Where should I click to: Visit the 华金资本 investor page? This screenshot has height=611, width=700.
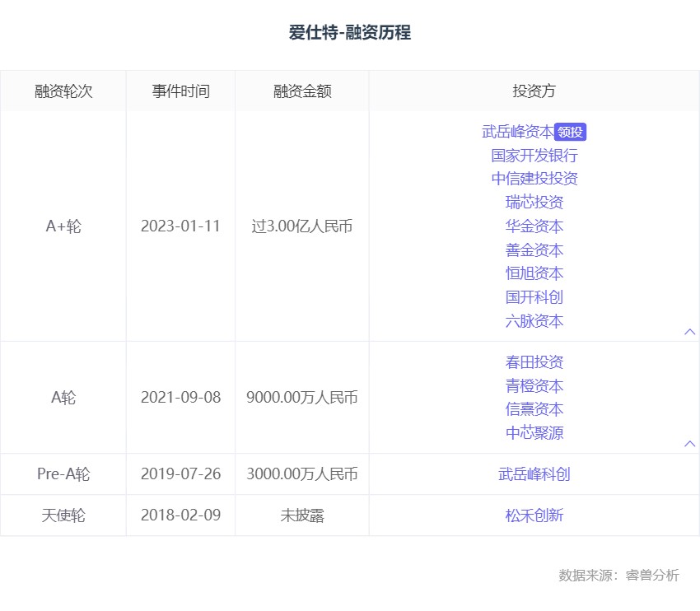534,226
